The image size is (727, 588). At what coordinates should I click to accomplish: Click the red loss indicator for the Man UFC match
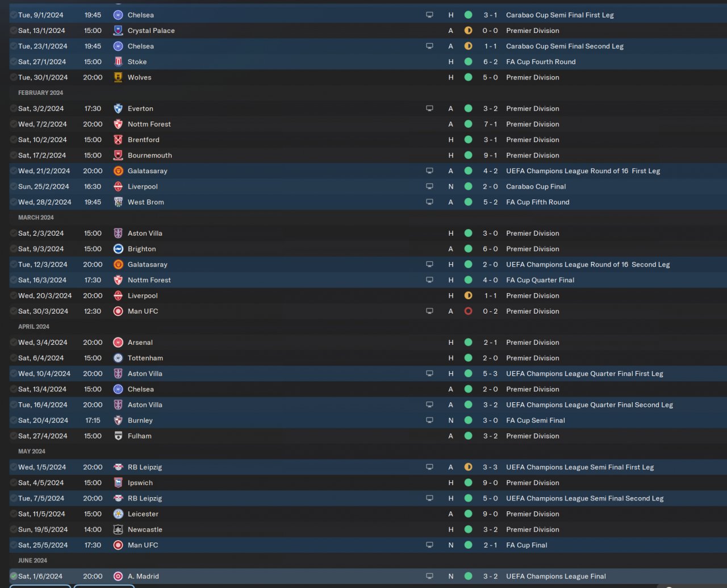coord(468,311)
